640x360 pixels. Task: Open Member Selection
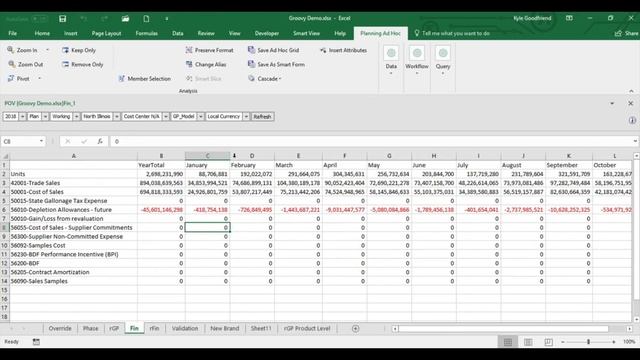[x=144, y=79]
